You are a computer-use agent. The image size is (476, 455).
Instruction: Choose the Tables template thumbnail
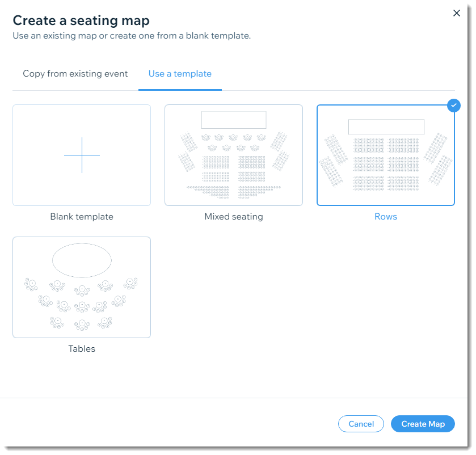point(82,287)
